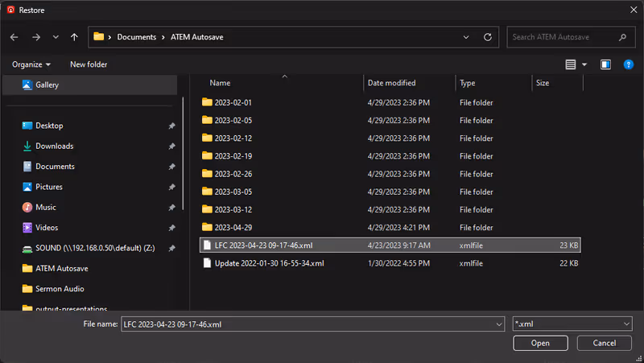Click the pin icon next to Music
The image size is (644, 363).
pos(171,208)
